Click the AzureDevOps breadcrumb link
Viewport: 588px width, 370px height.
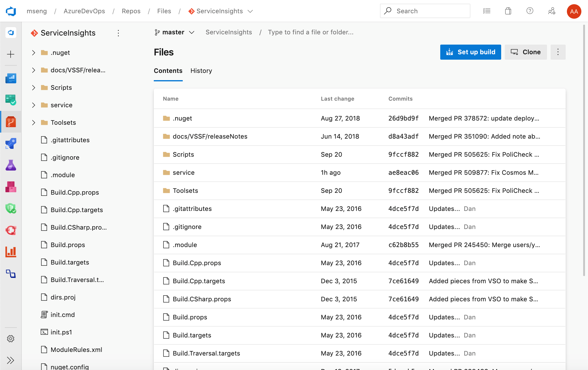tap(84, 11)
